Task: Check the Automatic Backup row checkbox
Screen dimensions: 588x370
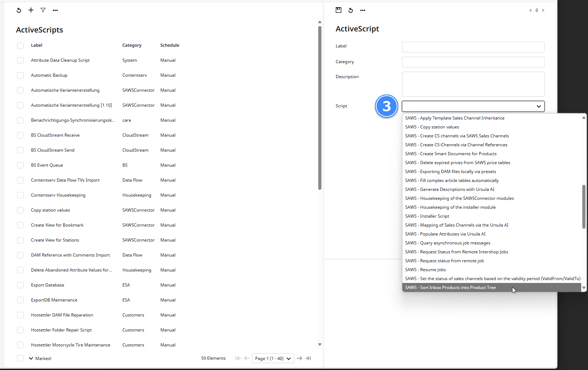Action: pos(20,76)
